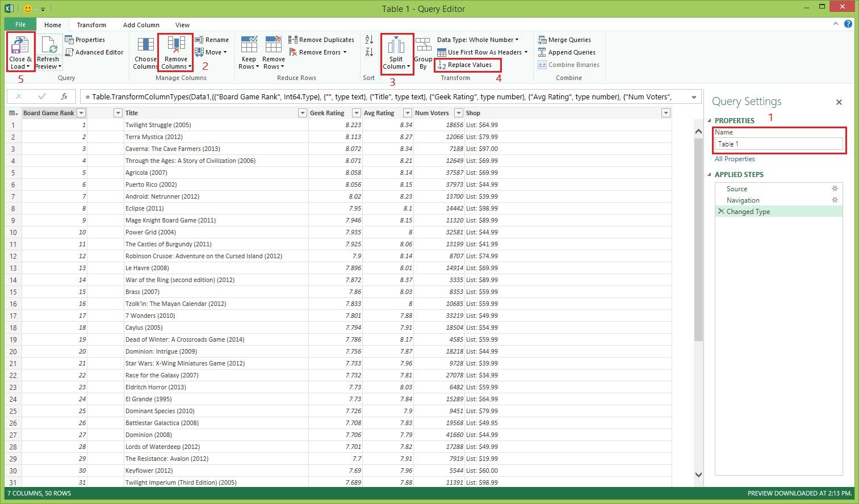Click the Keep Rows icon

[249, 45]
